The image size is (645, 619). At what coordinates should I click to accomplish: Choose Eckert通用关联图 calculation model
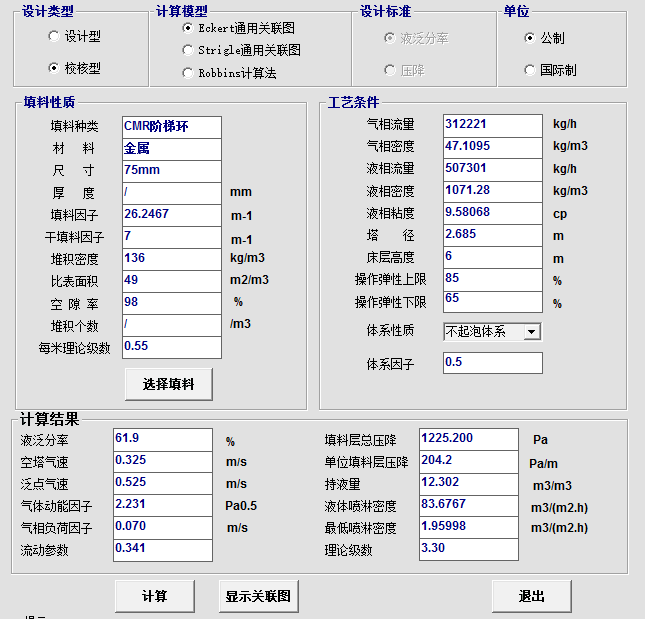pyautogui.click(x=188, y=28)
